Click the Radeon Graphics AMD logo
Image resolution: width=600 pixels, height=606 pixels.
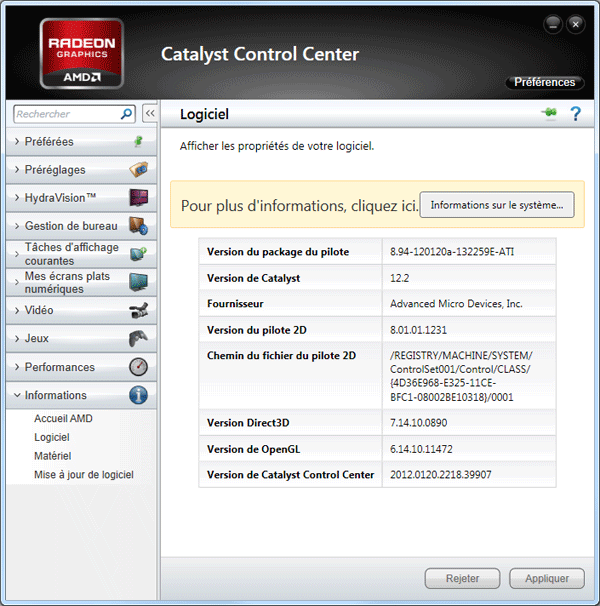coord(82,54)
